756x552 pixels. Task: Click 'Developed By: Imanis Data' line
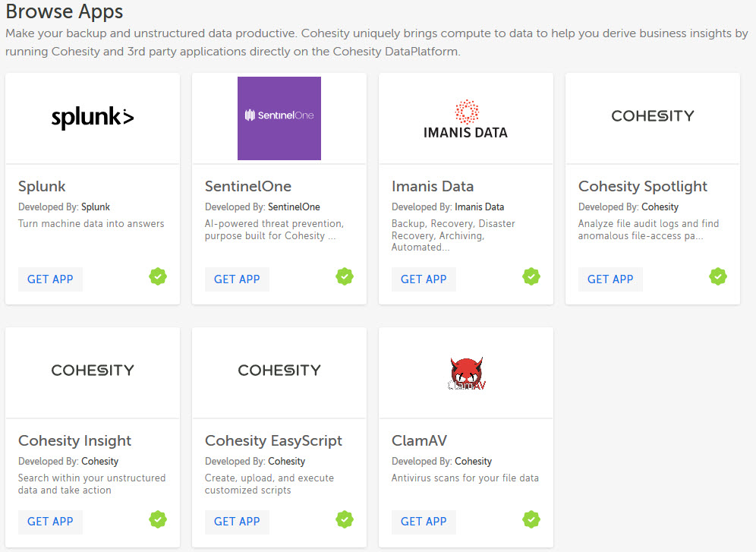click(x=448, y=207)
